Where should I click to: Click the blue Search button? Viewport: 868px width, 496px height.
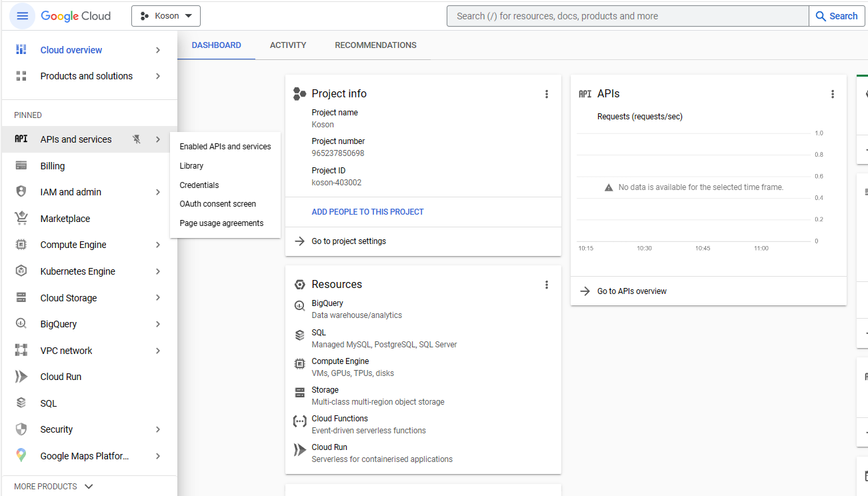tap(837, 16)
